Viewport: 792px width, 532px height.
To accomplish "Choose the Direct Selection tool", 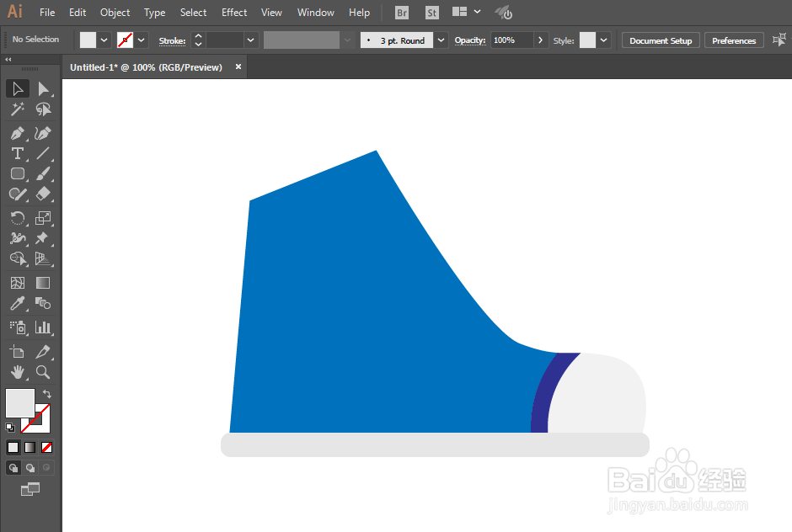I will pos(43,89).
